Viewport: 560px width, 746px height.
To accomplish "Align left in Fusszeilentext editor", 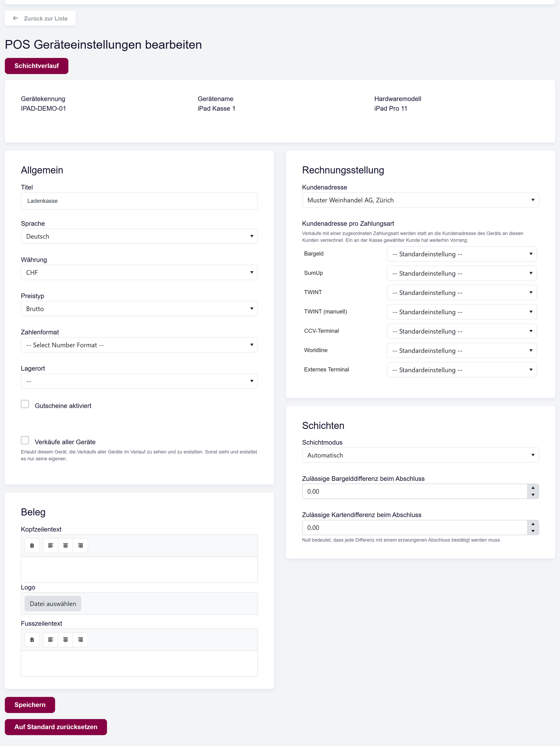I will [51, 639].
